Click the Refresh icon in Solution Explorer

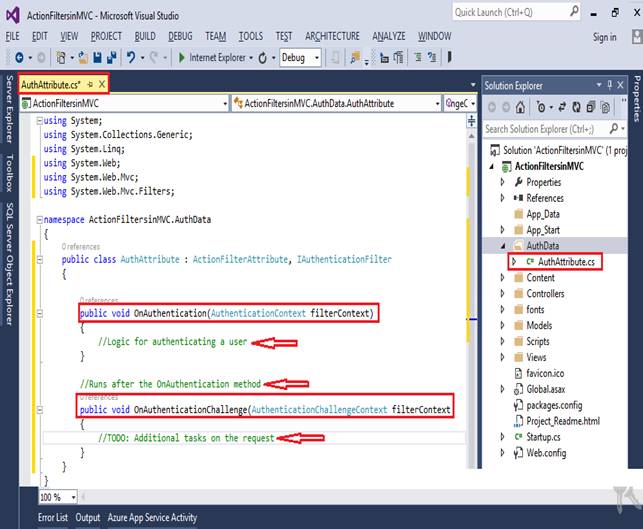click(576, 107)
